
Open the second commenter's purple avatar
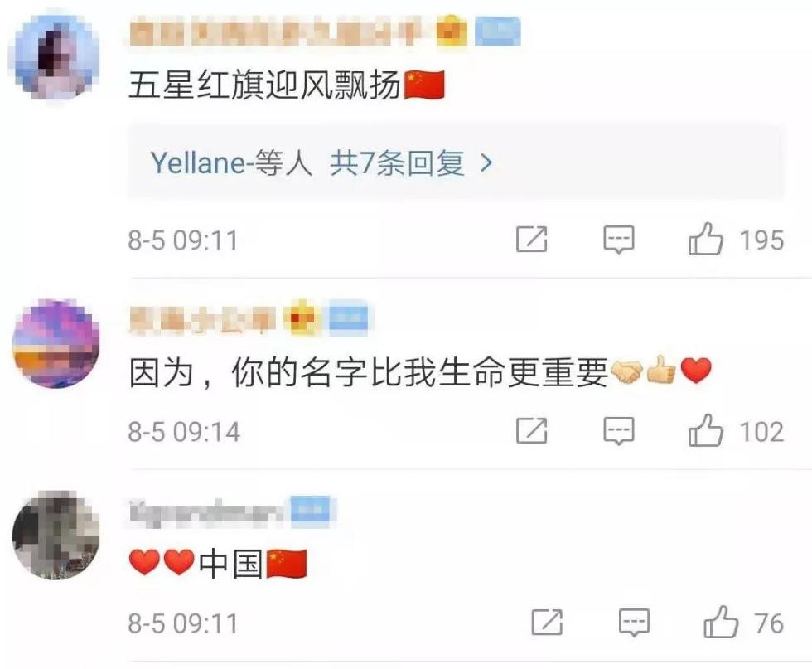coord(56,343)
